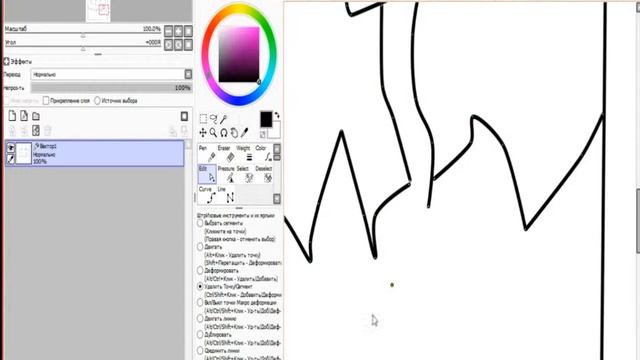
Task: Select the Выбрать сегменты radio option
Action: [200, 223]
